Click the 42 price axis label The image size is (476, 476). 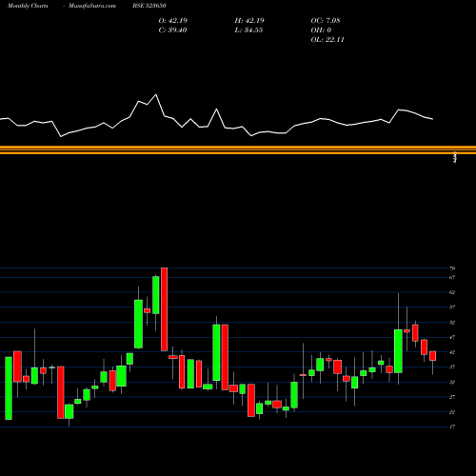tap(452, 352)
